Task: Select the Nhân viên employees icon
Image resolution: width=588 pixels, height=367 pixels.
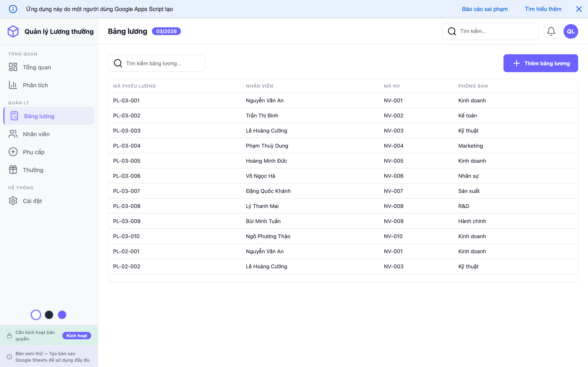Action: pos(13,134)
